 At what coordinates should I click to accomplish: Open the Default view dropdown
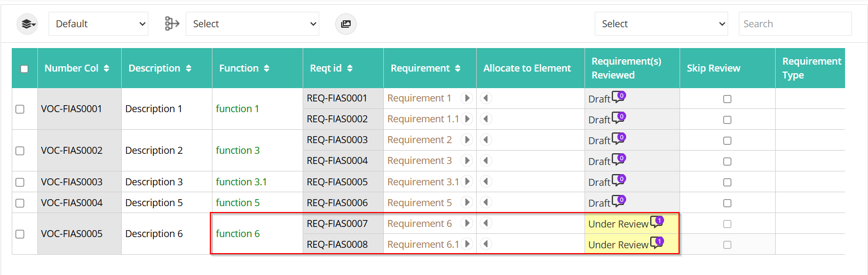(98, 24)
